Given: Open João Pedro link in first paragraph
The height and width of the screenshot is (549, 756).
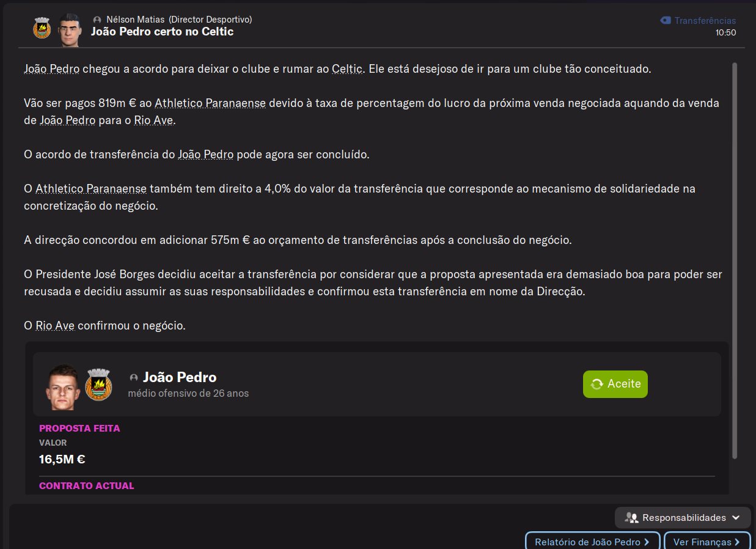Looking at the screenshot, I should click(x=52, y=68).
